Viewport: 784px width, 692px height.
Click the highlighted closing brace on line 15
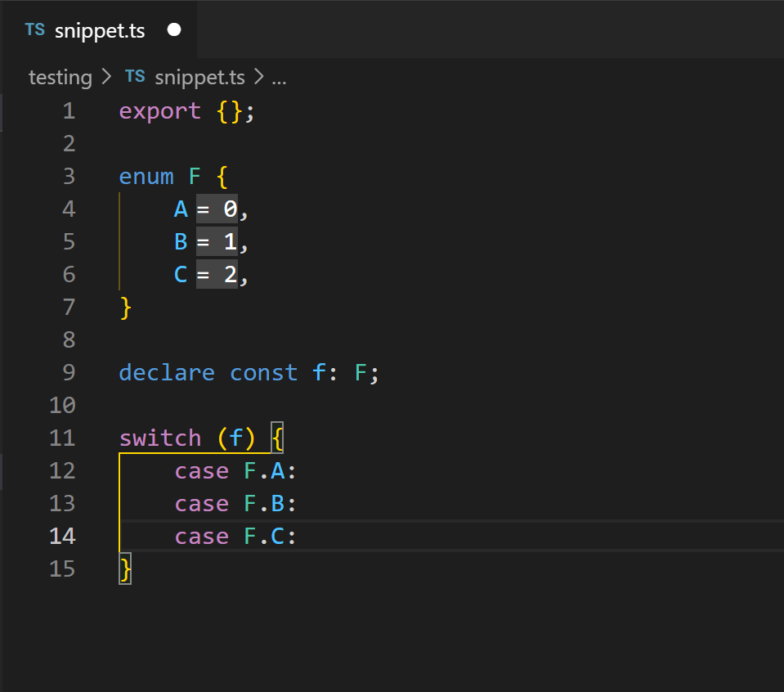[126, 569]
